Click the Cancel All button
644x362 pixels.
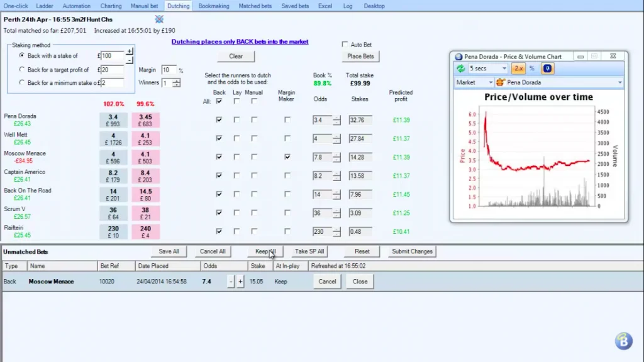(x=213, y=251)
